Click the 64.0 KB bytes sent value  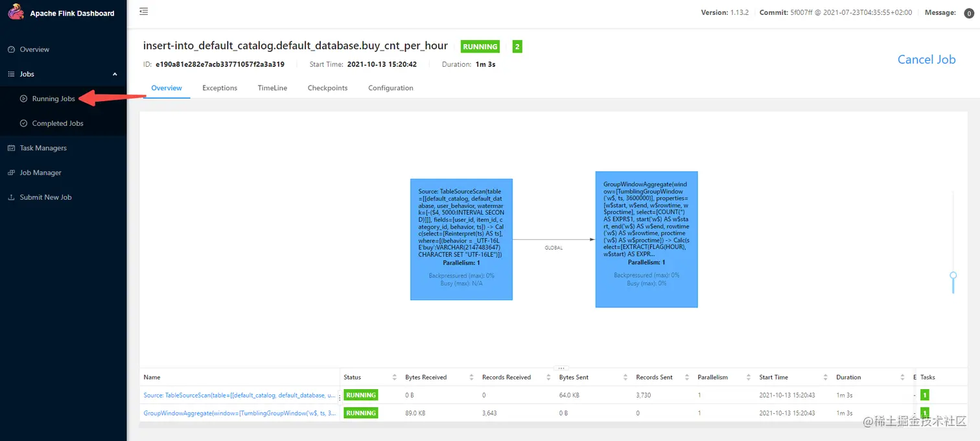coord(569,395)
